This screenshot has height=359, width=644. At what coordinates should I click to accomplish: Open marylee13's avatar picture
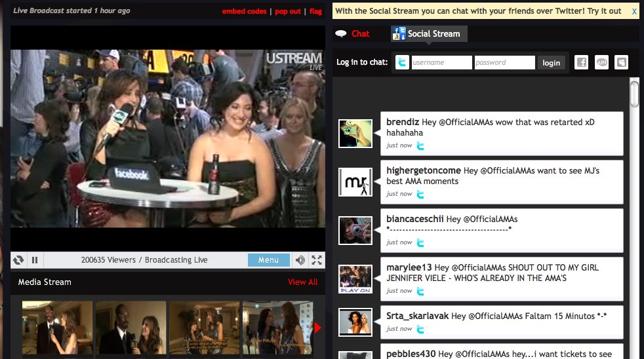tap(355, 279)
